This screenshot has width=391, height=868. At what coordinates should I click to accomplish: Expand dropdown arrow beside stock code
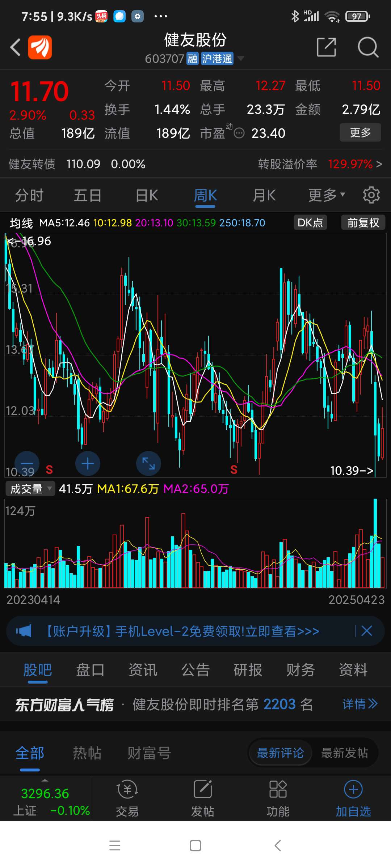point(240,59)
